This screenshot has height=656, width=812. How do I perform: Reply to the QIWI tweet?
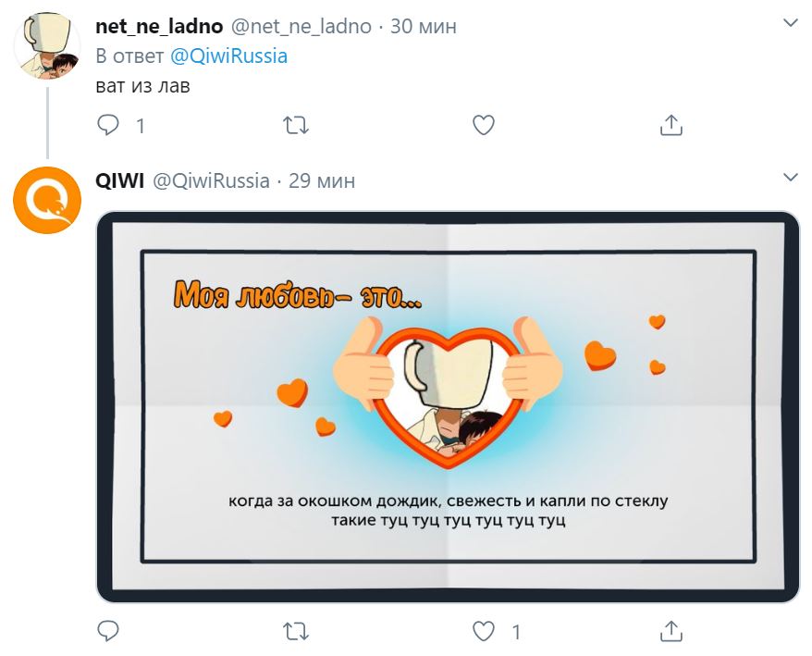click(108, 631)
